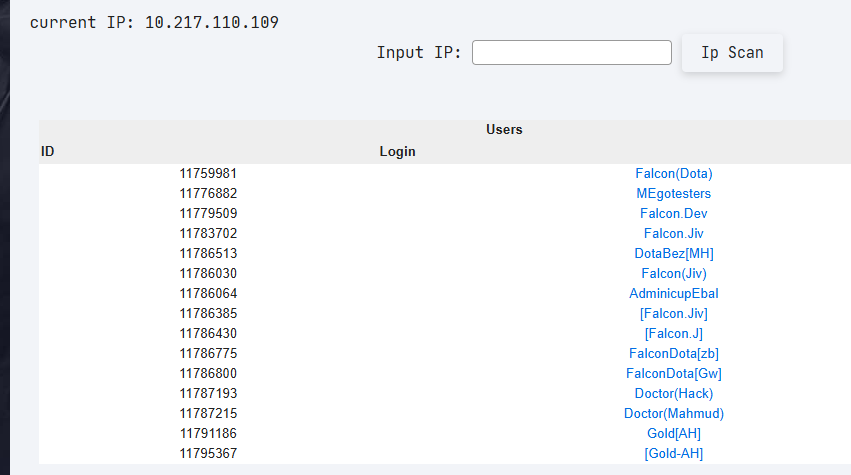Click the [Falcon.Jiv] bracketed login link
Viewport: 851px width, 475px height.
pyautogui.click(x=673, y=313)
